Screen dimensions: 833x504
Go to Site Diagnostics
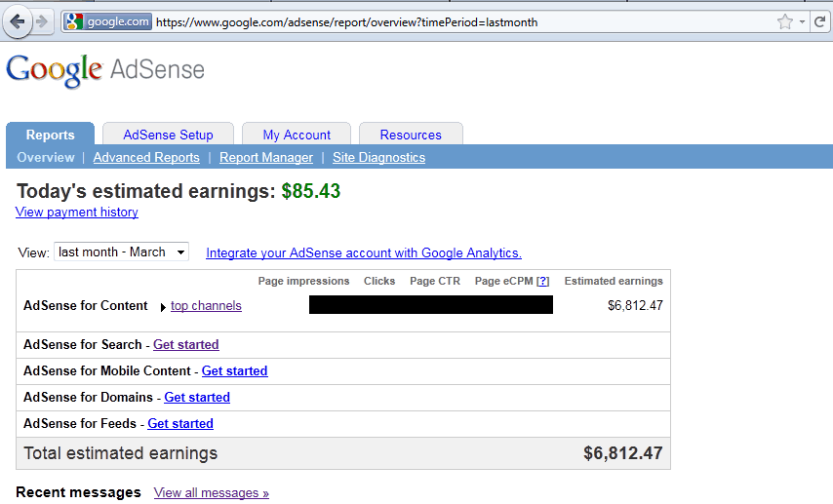coord(378,157)
